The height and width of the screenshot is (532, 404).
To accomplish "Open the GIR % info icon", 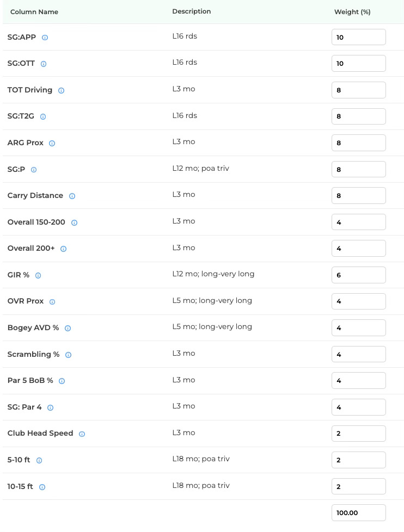I will [x=38, y=275].
